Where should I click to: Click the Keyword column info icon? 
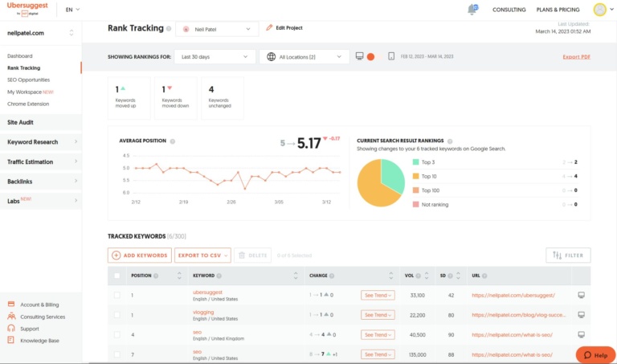219,276
